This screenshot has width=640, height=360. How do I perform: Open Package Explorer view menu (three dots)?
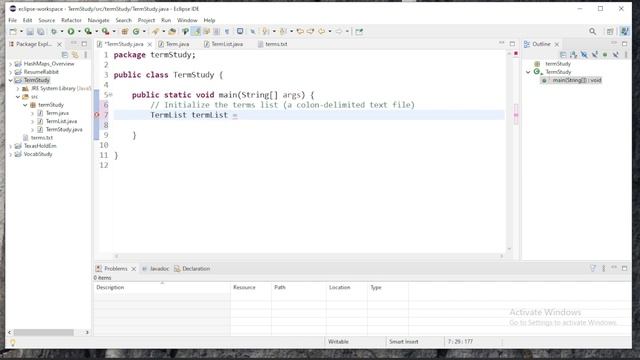[x=86, y=54]
